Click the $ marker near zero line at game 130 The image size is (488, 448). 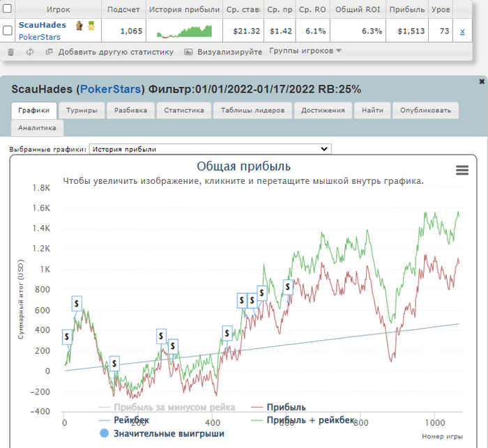(114, 364)
